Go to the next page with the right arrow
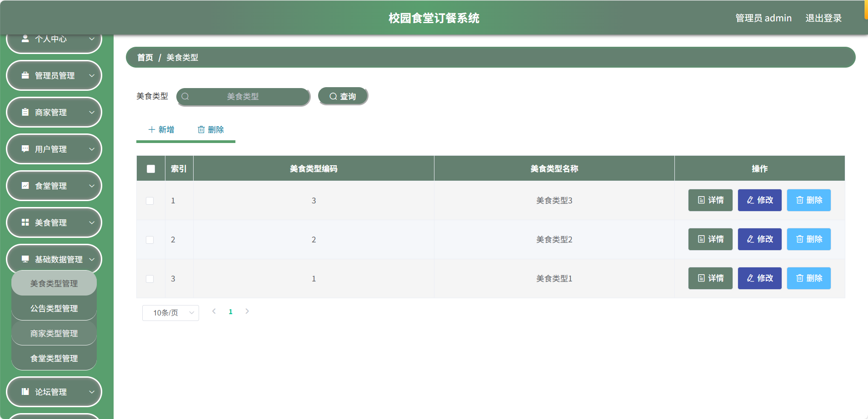 [247, 311]
